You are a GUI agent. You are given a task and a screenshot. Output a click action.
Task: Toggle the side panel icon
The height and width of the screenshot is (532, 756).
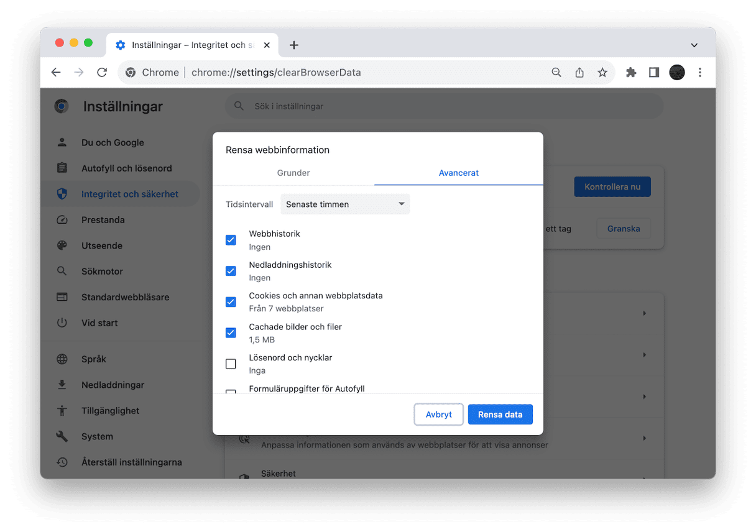[x=653, y=73]
